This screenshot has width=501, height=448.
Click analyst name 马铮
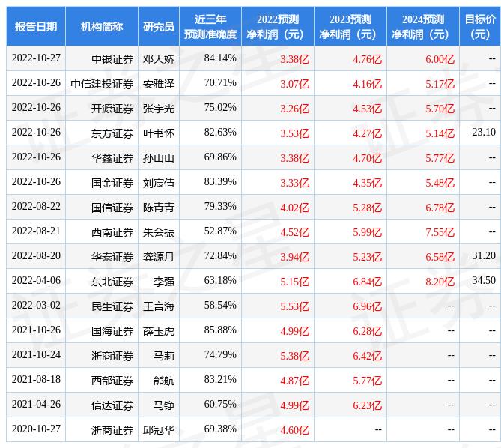click(164, 405)
